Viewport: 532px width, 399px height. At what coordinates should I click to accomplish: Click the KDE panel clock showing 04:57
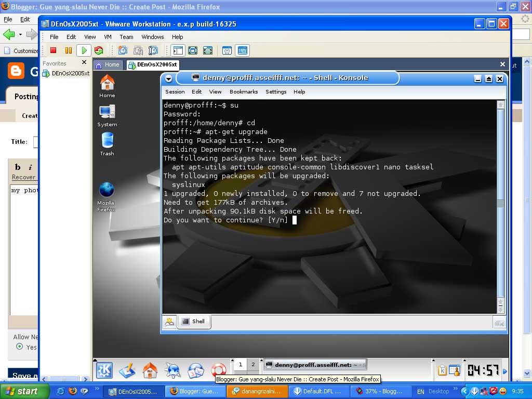tap(483, 370)
